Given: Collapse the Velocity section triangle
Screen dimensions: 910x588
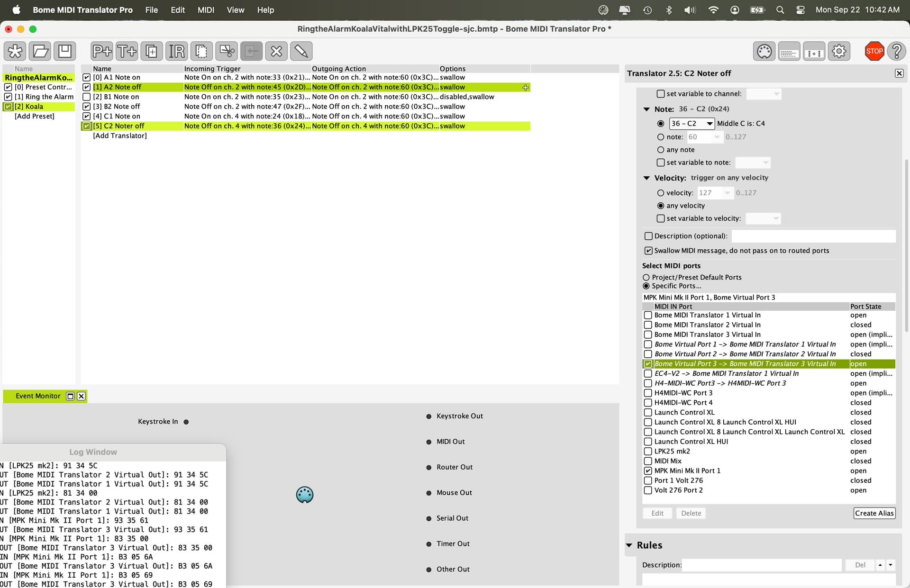Looking at the screenshot, I should point(646,178).
